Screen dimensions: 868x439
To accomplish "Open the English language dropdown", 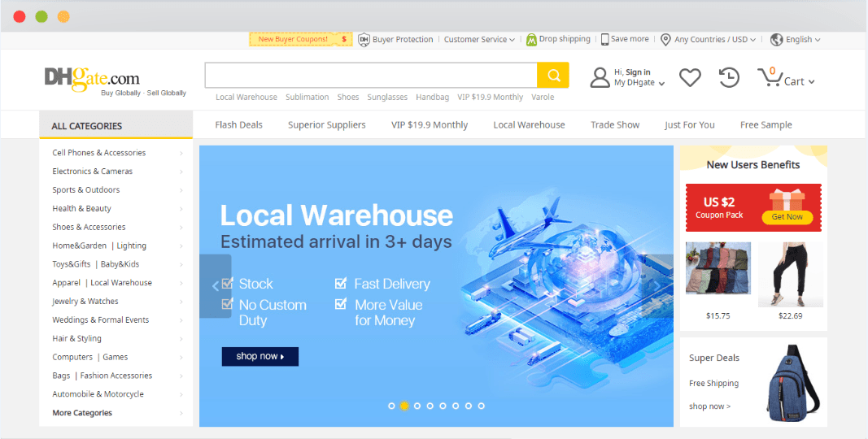I will point(803,39).
